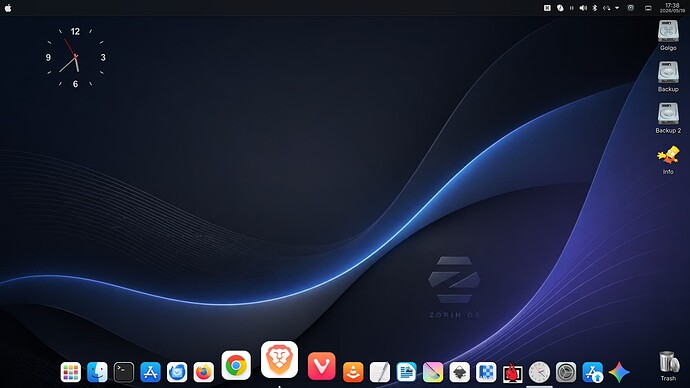Expand the tray dropdown arrow
This screenshot has height=388, width=690.
pos(617,8)
